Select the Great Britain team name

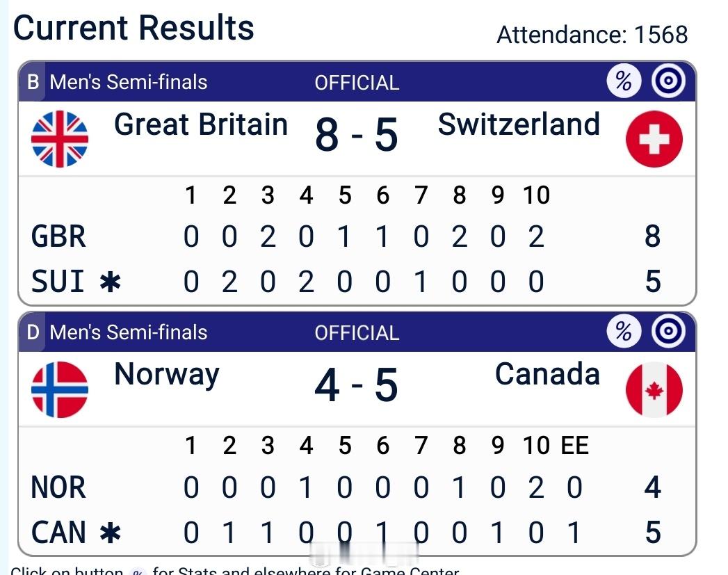point(200,125)
